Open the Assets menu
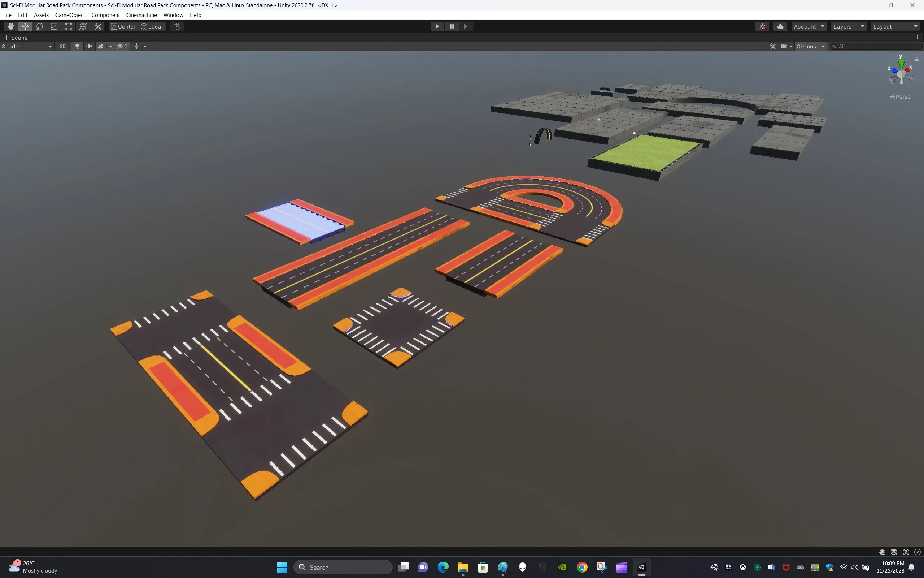Viewport: 924px width, 578px height. pos(41,15)
